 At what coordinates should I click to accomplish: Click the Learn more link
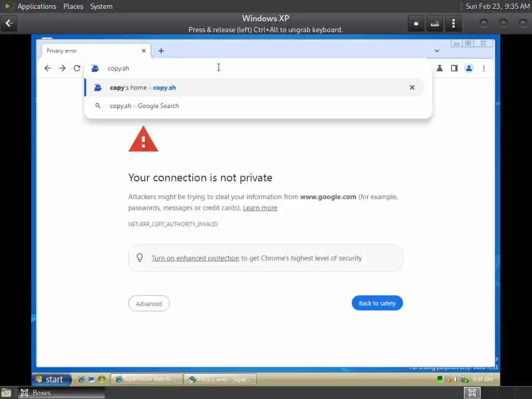[x=260, y=208]
